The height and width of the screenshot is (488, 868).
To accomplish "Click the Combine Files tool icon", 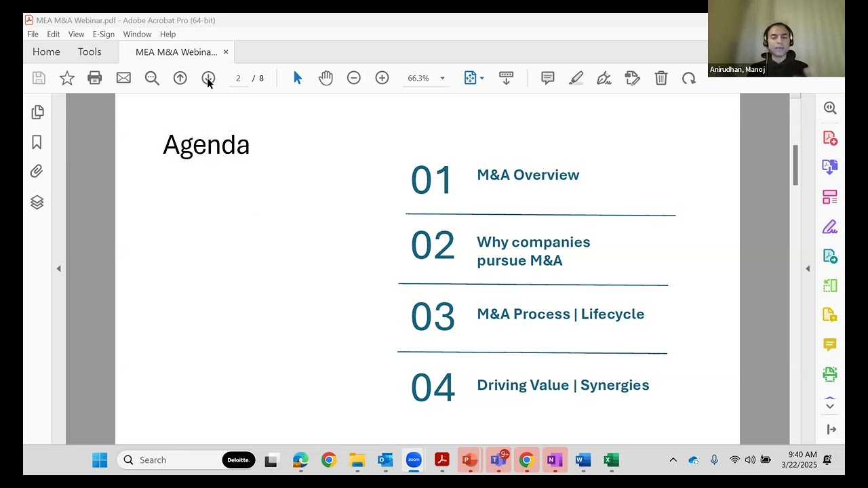I will click(x=830, y=167).
